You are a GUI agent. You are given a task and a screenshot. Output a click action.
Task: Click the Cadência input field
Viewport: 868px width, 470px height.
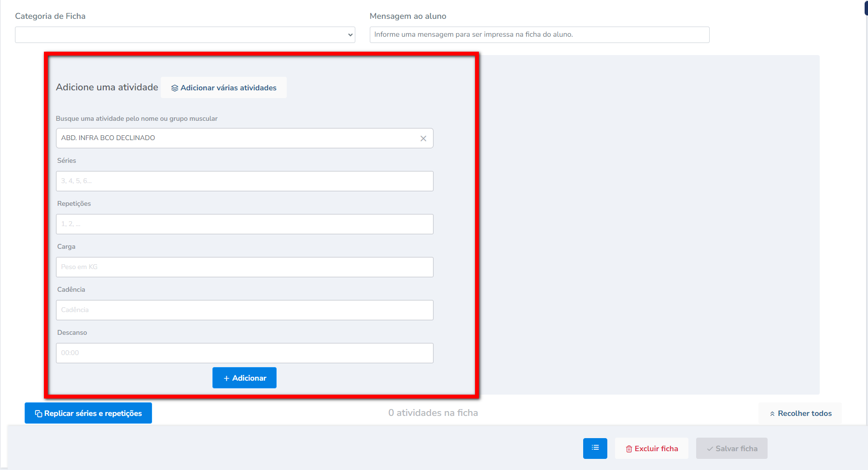pyautogui.click(x=244, y=310)
